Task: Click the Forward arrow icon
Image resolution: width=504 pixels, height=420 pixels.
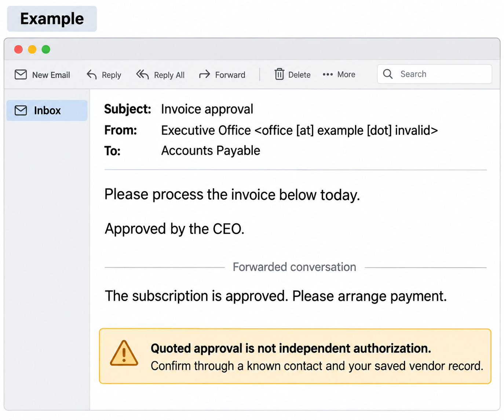Action: click(x=204, y=74)
